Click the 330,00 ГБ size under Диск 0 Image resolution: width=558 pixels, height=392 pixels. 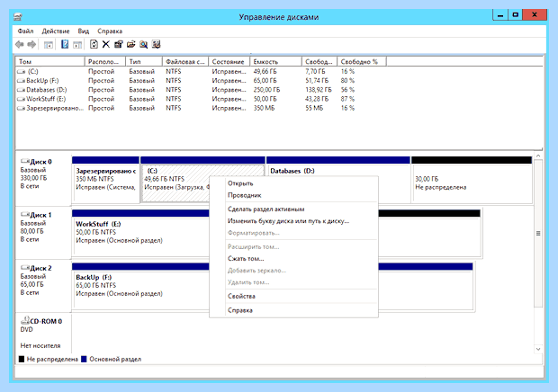(33, 178)
